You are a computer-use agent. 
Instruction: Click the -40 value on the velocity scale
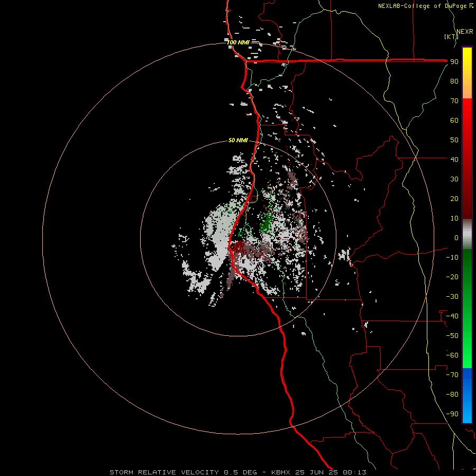click(x=452, y=316)
